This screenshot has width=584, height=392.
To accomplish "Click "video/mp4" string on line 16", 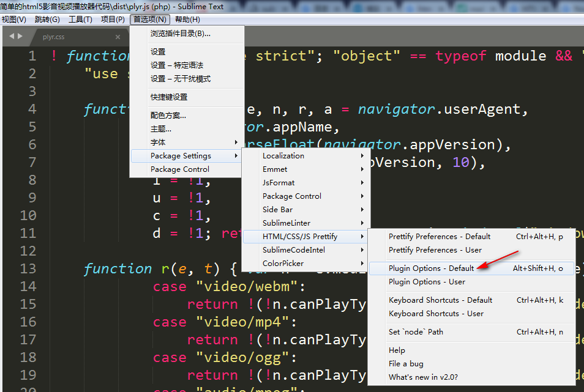I will 242,322.
